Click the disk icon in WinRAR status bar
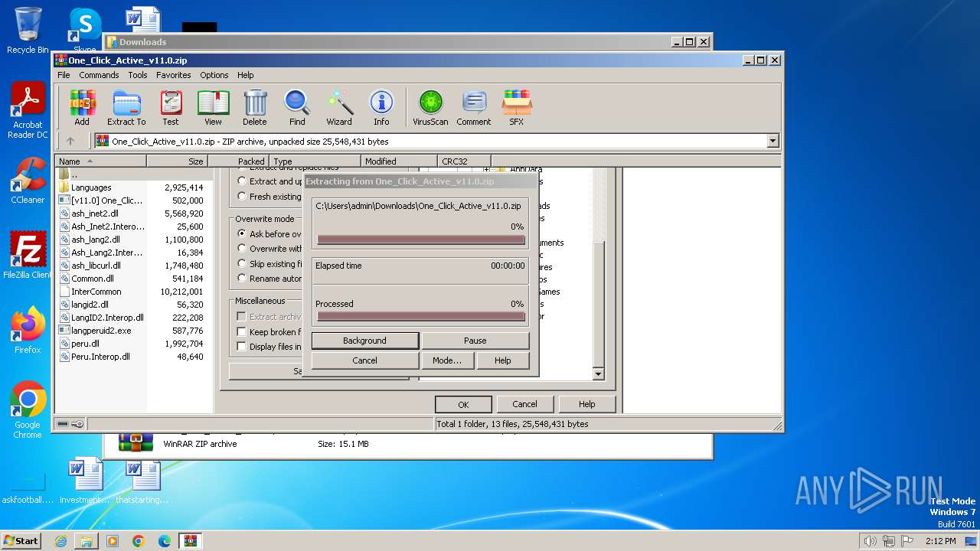Viewport: 980px width, 551px height. click(63, 424)
